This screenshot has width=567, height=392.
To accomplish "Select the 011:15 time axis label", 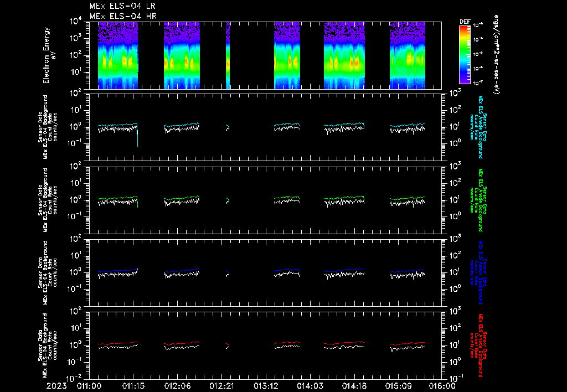I will pos(133,386).
